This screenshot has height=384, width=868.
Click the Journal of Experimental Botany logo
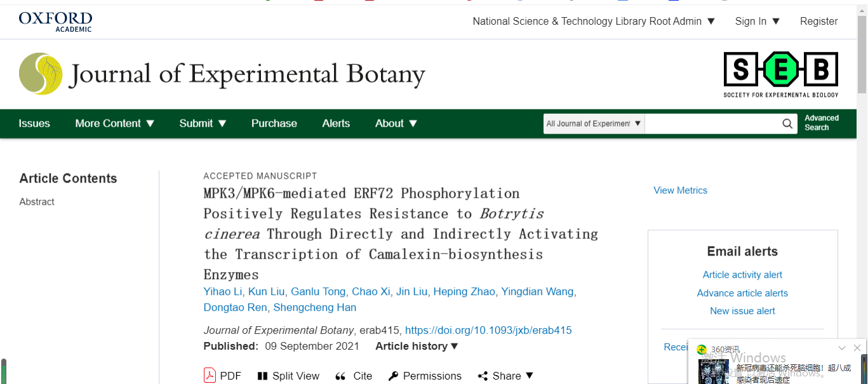[222, 74]
